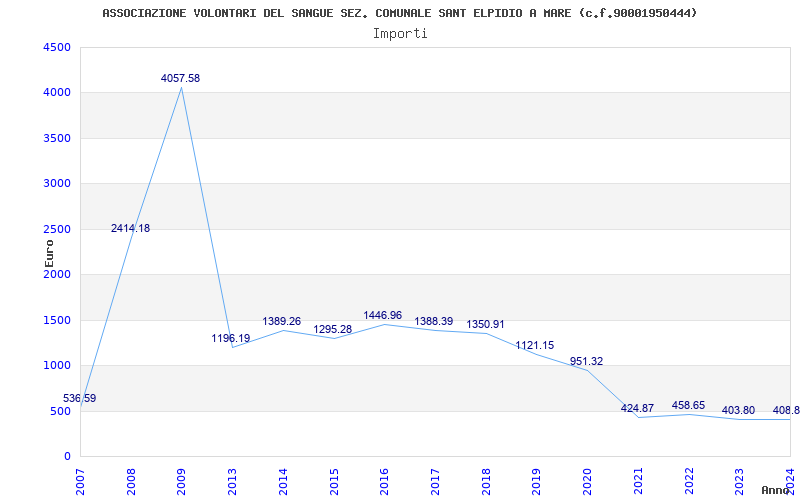Screen dimensions: 800x500
Task: Select the 458.65 data label
Action: 688,406
